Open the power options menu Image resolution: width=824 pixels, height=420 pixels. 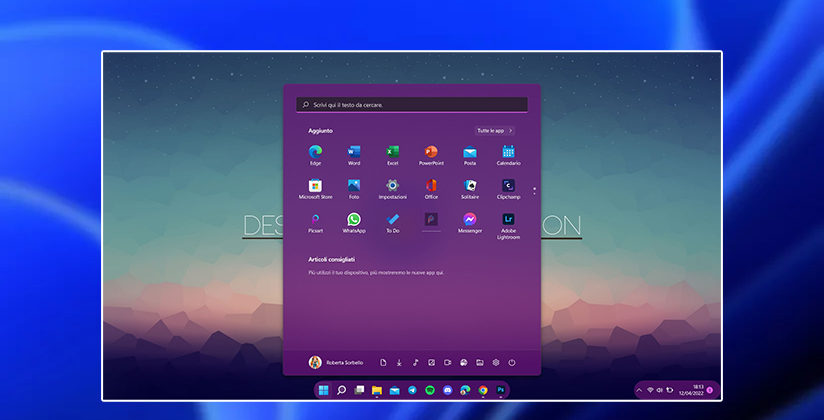[x=511, y=362]
